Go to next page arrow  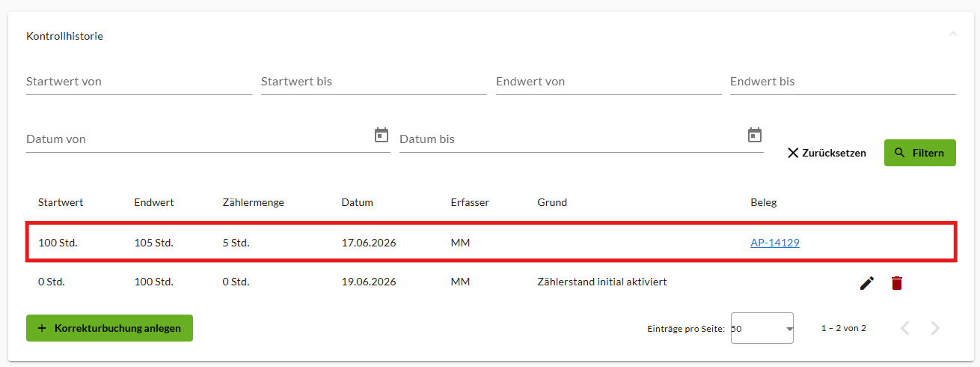[935, 328]
